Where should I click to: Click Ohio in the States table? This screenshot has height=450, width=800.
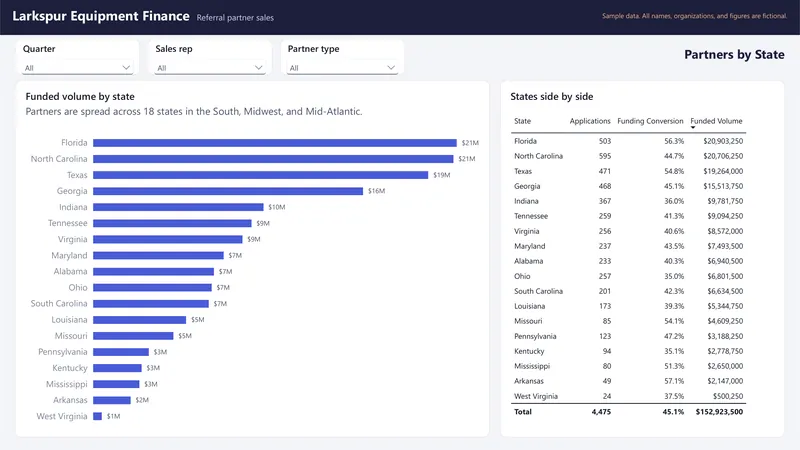click(522, 276)
